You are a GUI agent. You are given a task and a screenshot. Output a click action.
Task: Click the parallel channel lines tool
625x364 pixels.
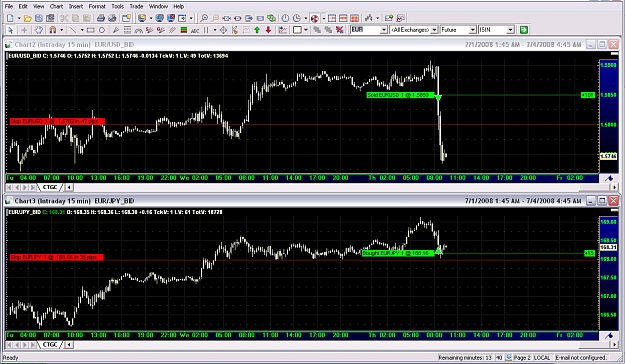coord(173,30)
